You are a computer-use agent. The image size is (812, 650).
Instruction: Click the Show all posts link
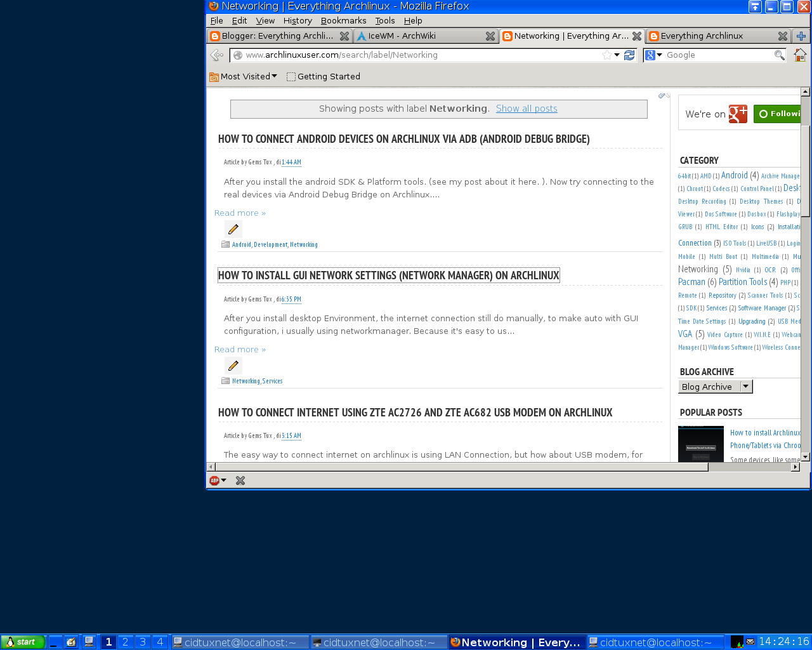click(x=527, y=109)
